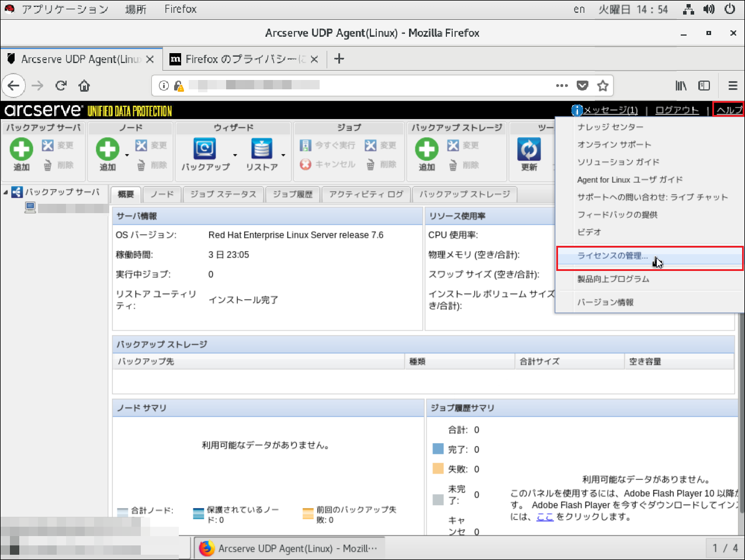The width and height of the screenshot is (745, 560).
Task: Select the server computer icon in tree
Action: pos(30,207)
